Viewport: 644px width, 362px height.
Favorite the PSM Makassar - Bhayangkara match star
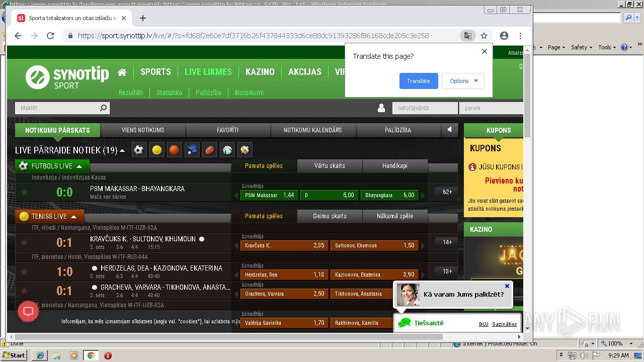[x=24, y=192]
